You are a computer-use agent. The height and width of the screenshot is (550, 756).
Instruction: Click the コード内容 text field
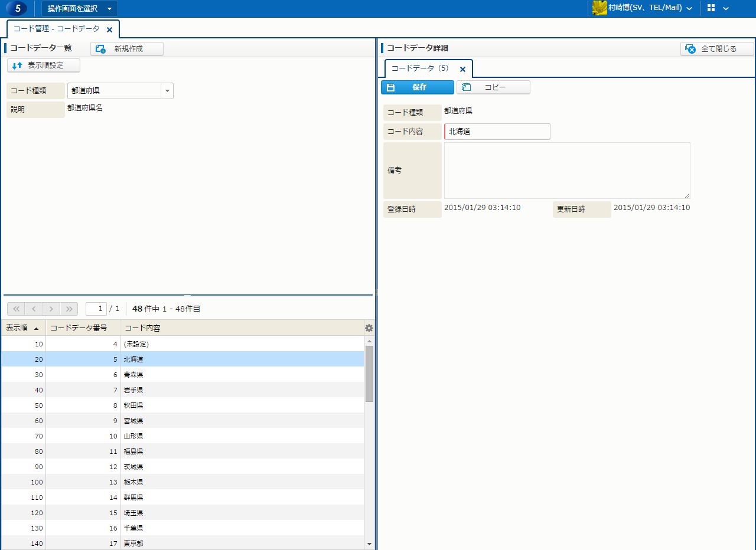(x=497, y=132)
